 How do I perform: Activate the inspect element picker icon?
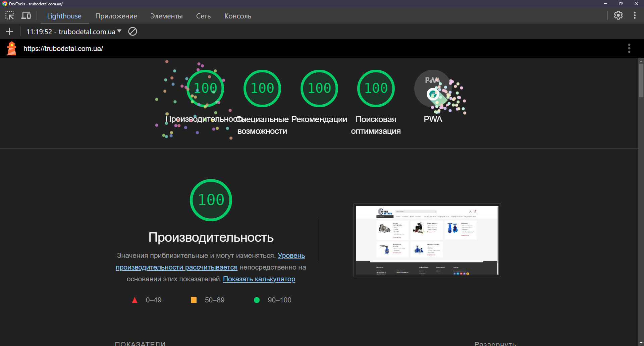tap(9, 15)
